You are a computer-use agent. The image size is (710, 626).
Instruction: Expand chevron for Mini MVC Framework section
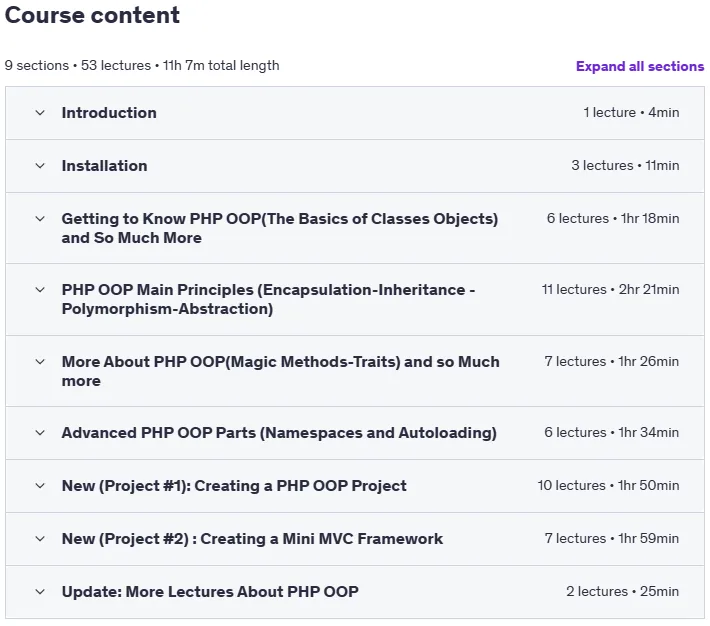pyautogui.click(x=40, y=539)
